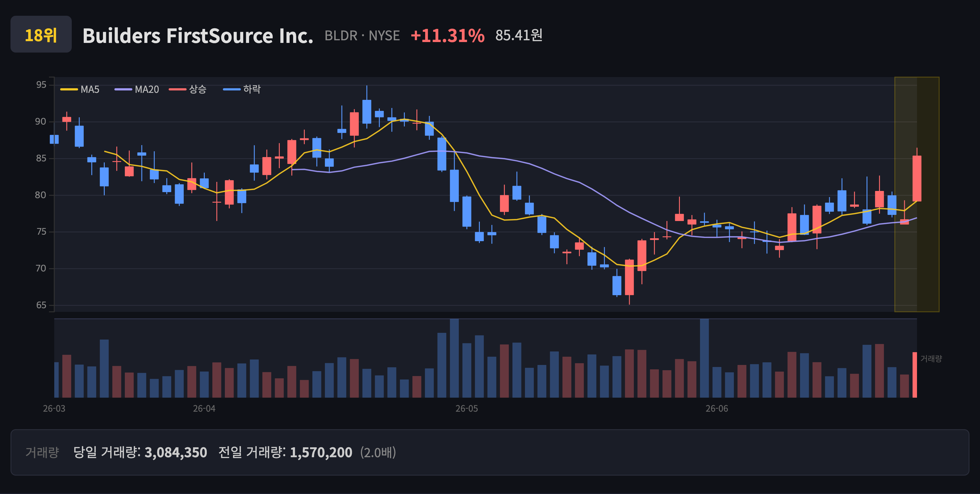980x494 pixels.
Task: Click the 90 price axis label
Action: coord(41,121)
